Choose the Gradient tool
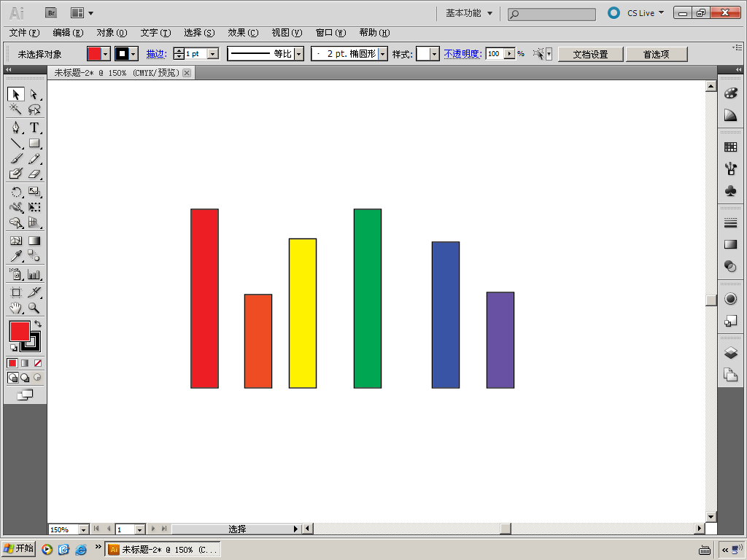Image resolution: width=747 pixels, height=560 pixels. point(34,241)
